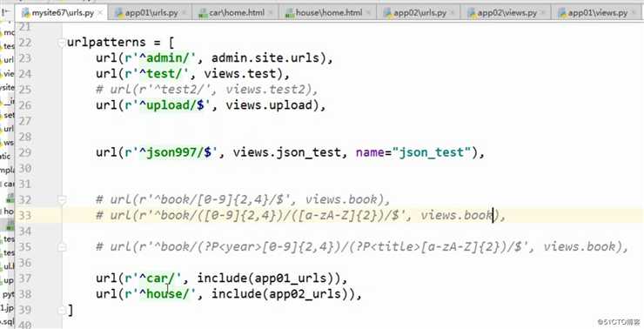Click 'include(app02_urls)' in line 38

tap(283, 294)
